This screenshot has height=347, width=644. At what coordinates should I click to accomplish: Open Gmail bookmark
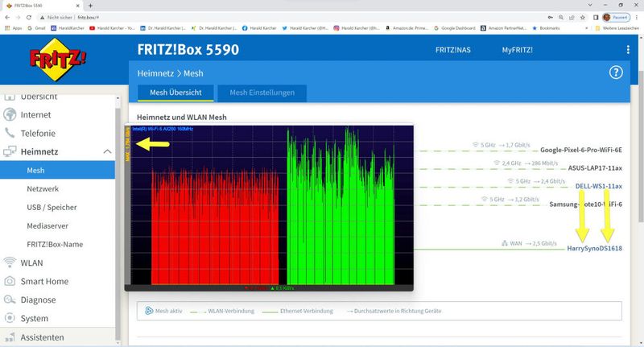click(x=36, y=28)
